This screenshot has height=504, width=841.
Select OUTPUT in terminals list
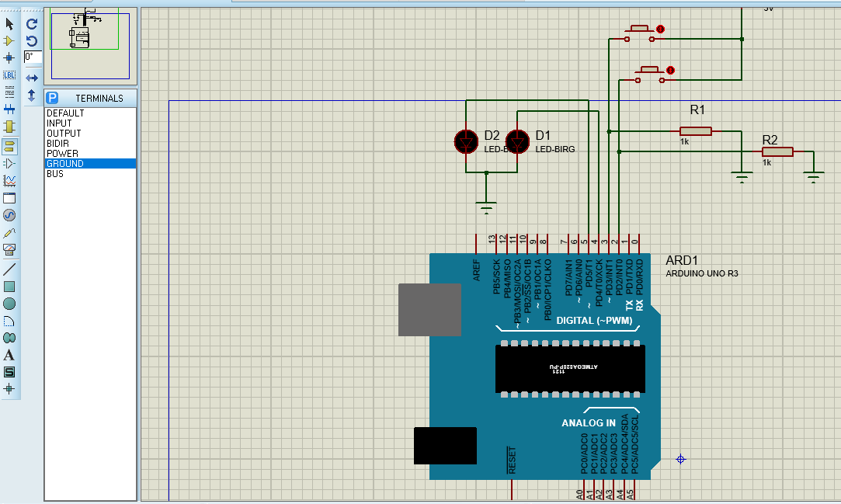90,133
